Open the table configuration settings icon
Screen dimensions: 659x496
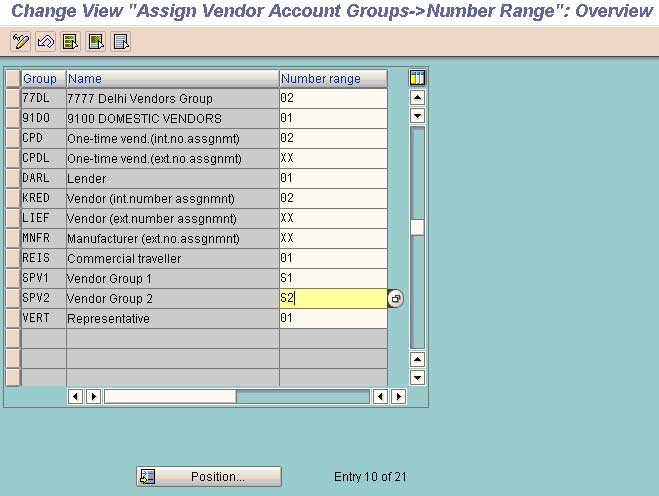coord(417,78)
